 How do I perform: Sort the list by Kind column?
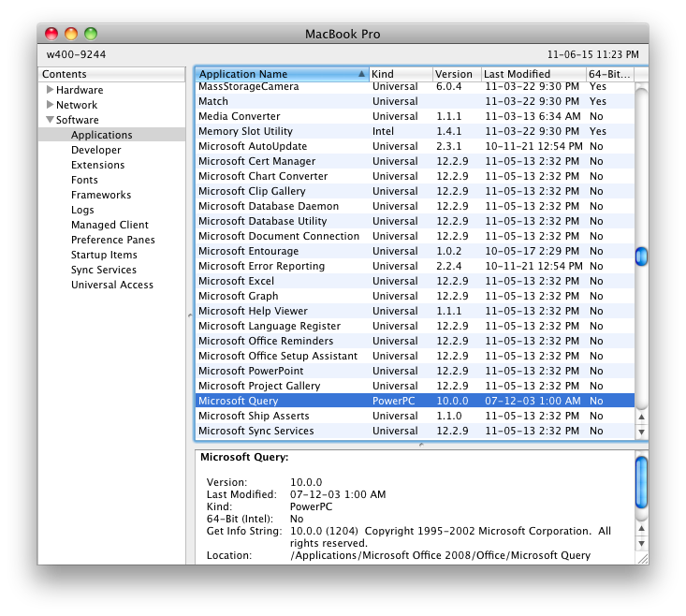point(401,74)
